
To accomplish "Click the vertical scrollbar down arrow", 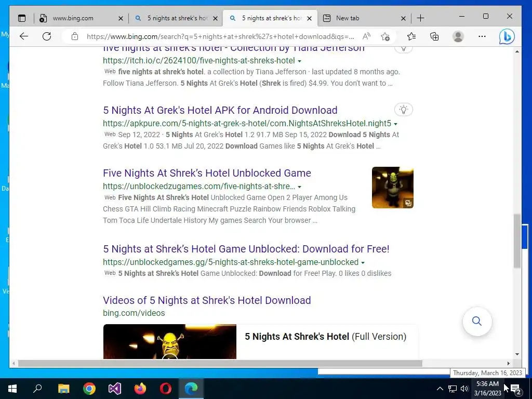I will 517,354.
